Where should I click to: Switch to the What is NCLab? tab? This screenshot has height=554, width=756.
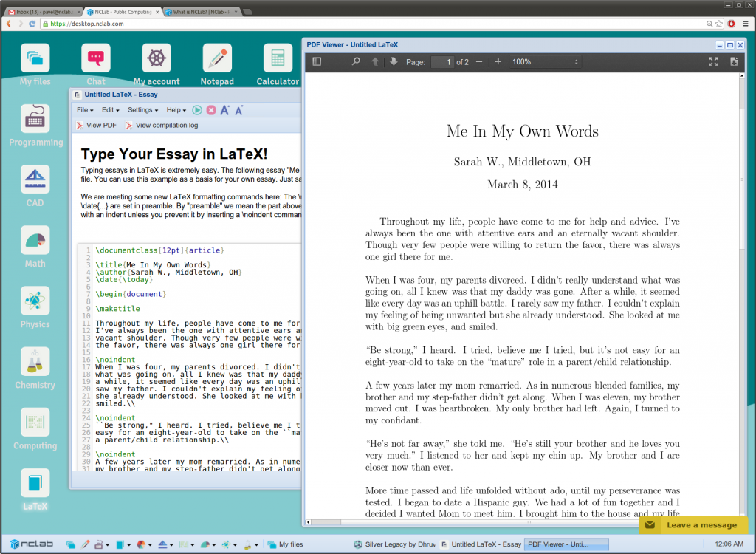point(202,12)
